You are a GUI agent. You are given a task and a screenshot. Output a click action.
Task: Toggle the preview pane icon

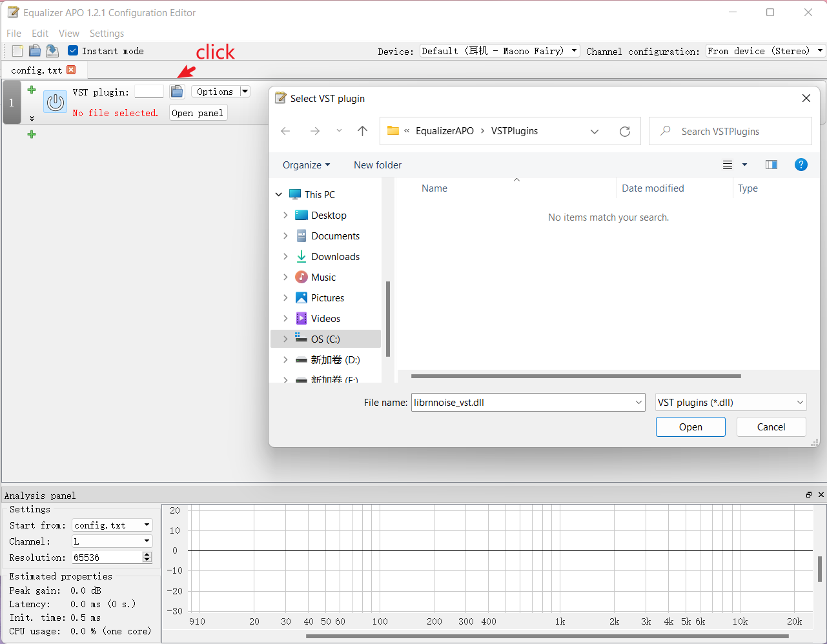click(x=771, y=165)
